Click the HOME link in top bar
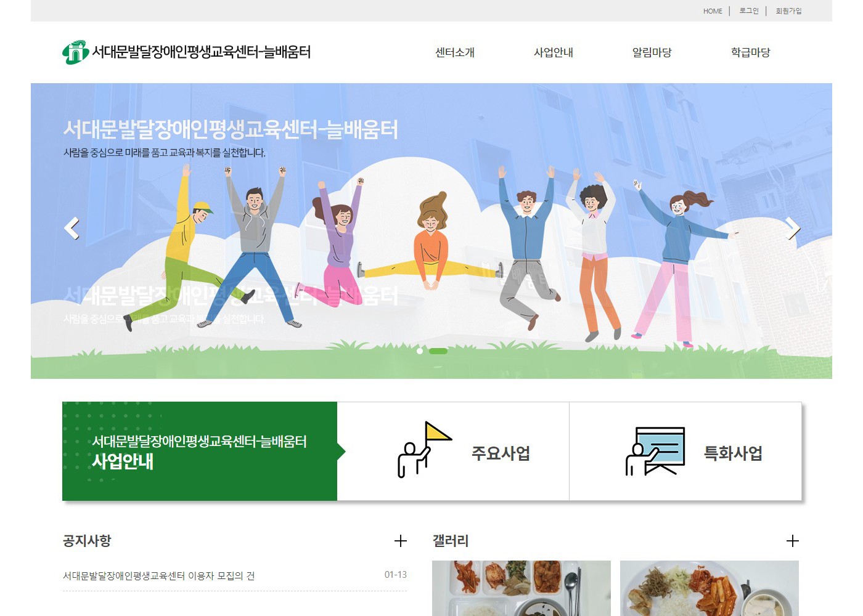The width and height of the screenshot is (863, 616). pyautogui.click(x=713, y=11)
